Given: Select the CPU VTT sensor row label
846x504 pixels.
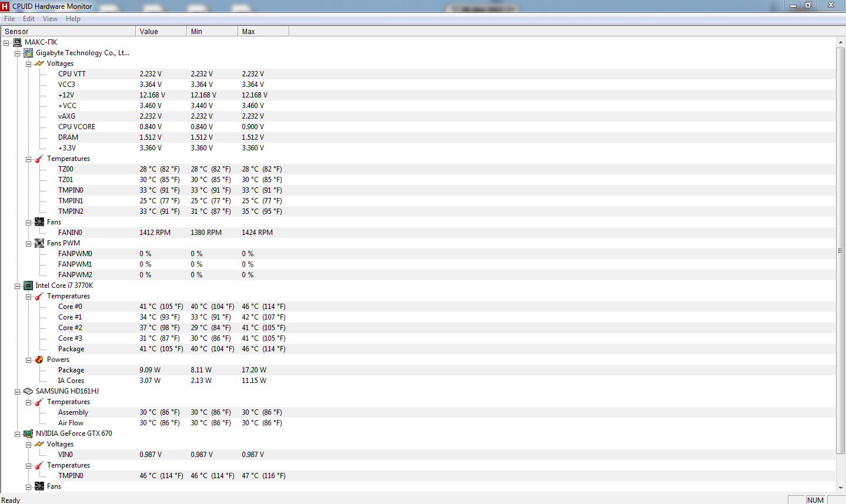Looking at the screenshot, I should click(72, 74).
